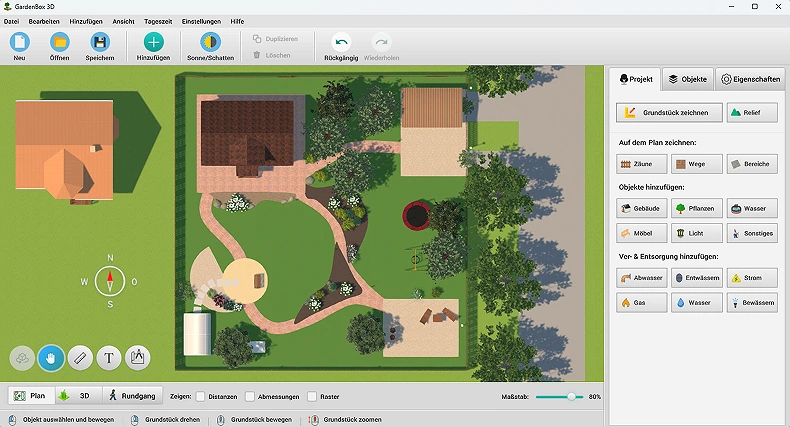Screen dimensions: 790x427
Task: Open a project via Öffnen icon
Action: (59, 42)
